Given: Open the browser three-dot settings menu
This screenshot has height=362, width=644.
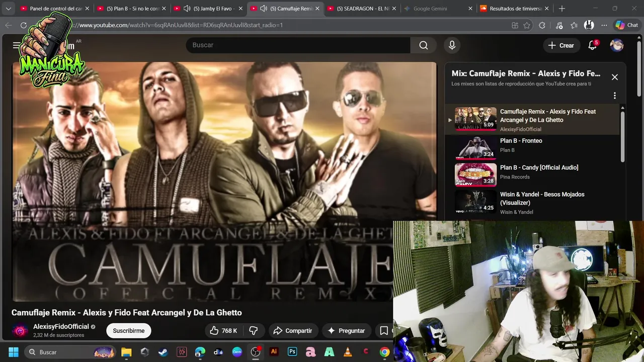Looking at the screenshot, I should coord(604,25).
